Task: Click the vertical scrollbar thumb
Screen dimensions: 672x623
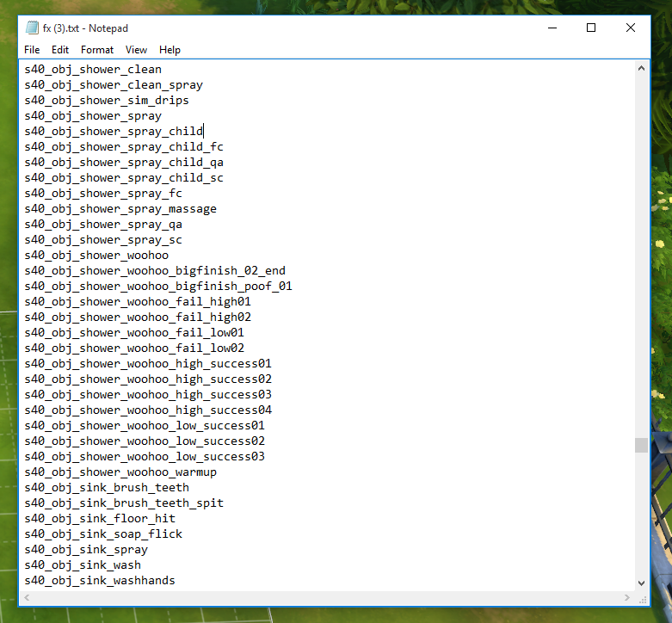Action: 641,445
